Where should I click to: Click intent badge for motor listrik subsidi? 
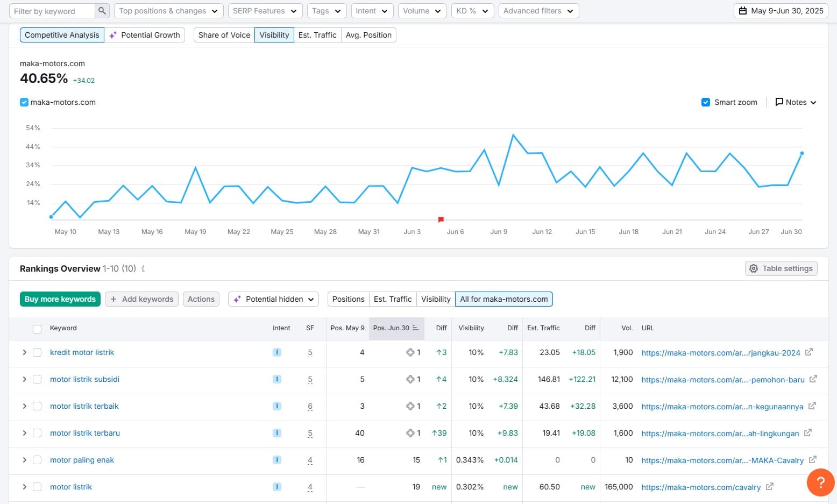(277, 379)
